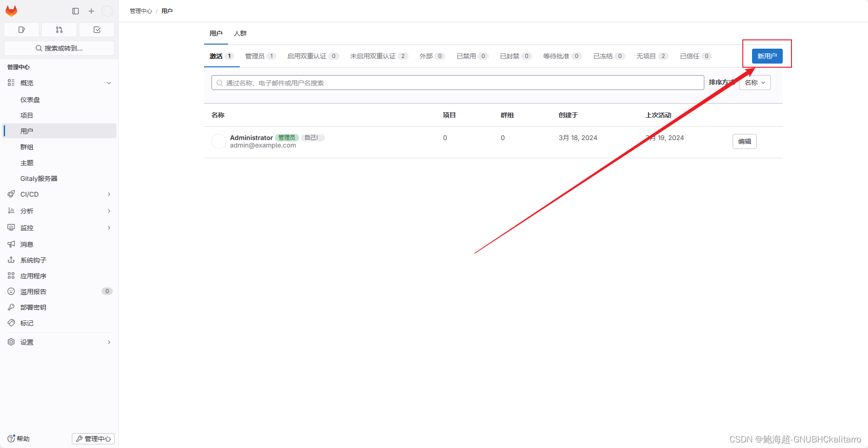Click the 管理员 badge on Administrator

coord(287,138)
